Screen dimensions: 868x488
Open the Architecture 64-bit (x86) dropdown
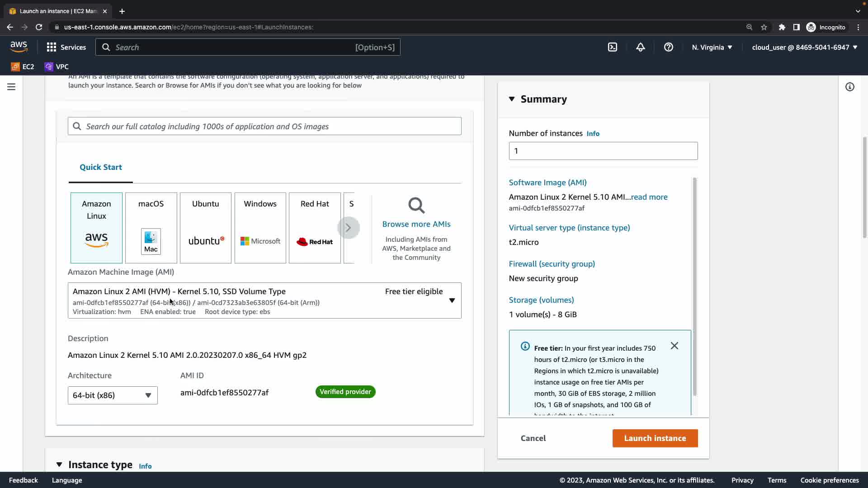point(113,395)
